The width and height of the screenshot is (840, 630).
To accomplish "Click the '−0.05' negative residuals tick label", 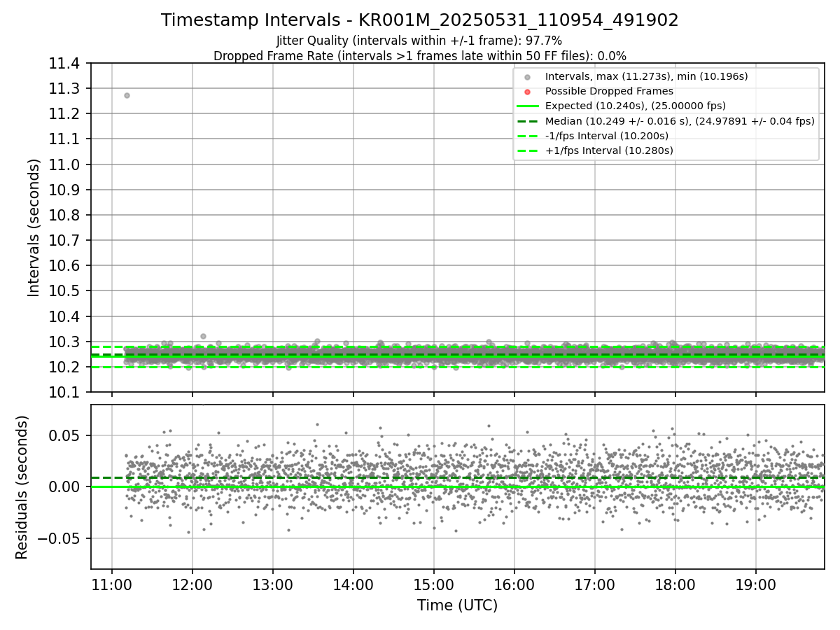I will tap(57, 538).
